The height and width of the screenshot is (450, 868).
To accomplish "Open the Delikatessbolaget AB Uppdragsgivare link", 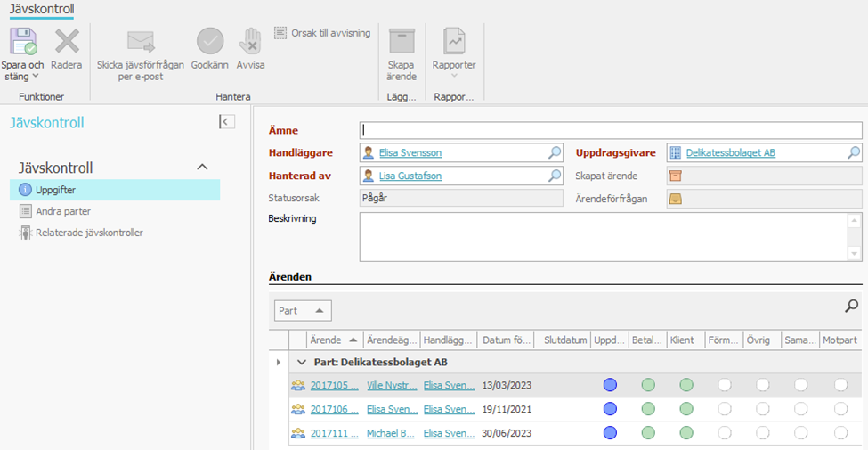I will [x=730, y=153].
